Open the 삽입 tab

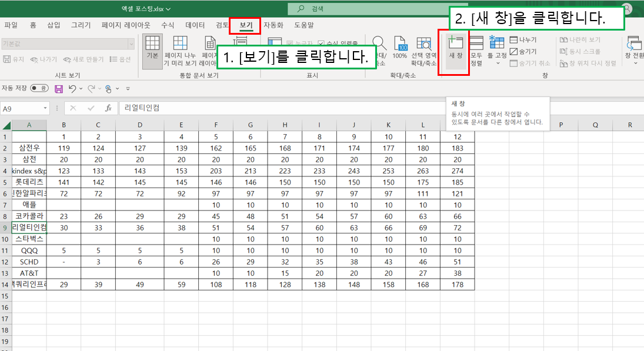pyautogui.click(x=54, y=25)
